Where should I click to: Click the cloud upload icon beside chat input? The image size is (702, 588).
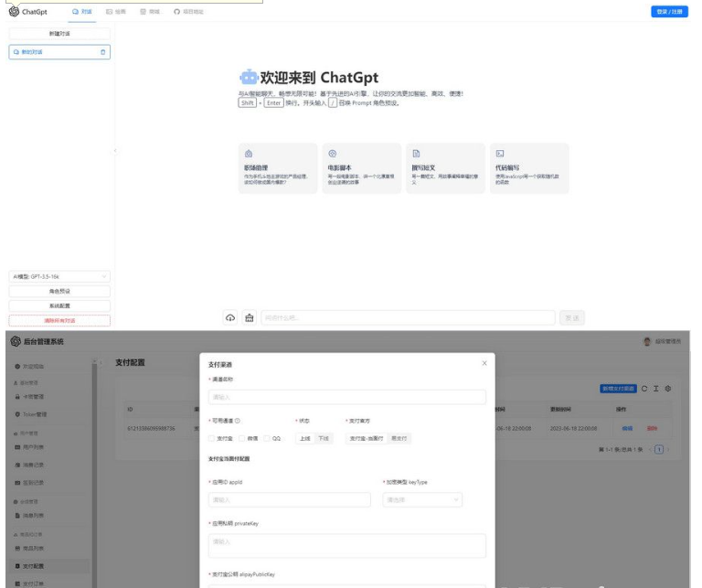click(x=232, y=317)
